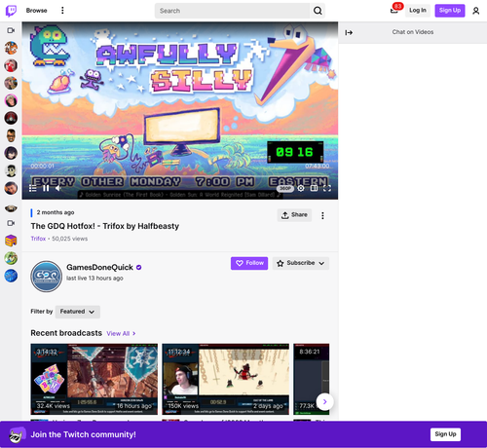Click the Search input field
This screenshot has width=487, height=448.
(x=233, y=11)
